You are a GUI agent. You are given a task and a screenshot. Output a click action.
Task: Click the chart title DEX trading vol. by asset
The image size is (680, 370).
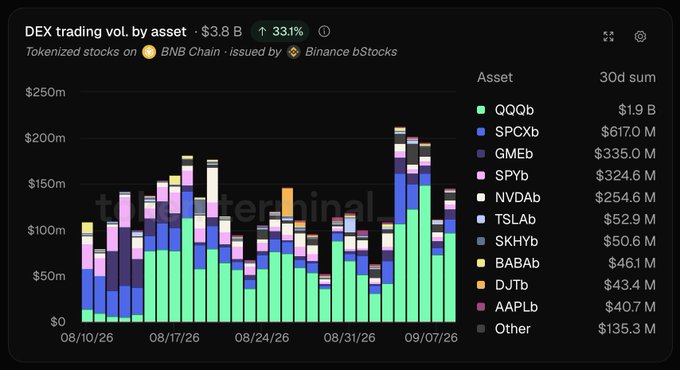[105, 31]
